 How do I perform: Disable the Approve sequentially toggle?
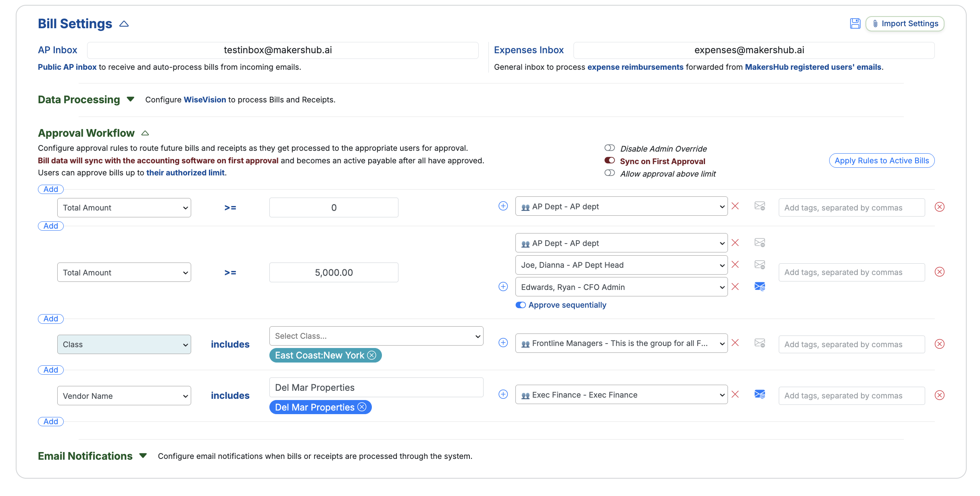click(521, 305)
